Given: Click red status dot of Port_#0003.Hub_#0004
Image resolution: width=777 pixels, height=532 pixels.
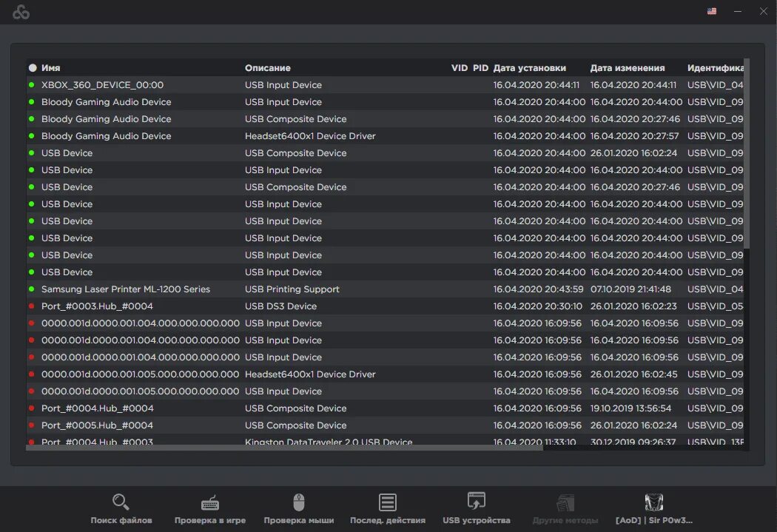Looking at the screenshot, I should click(x=32, y=306).
